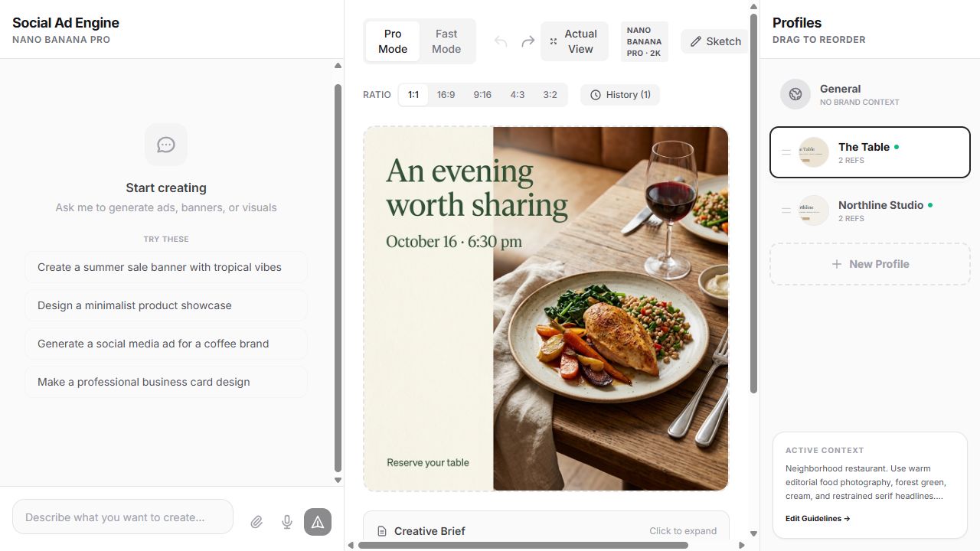Click the General profile globe icon
This screenshot has height=551, width=980.
click(x=795, y=95)
